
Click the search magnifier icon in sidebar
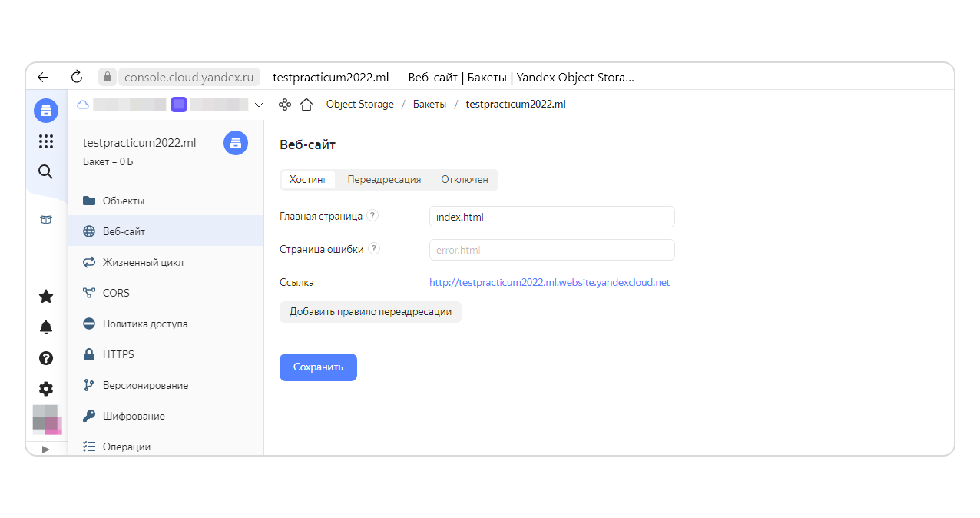46,172
